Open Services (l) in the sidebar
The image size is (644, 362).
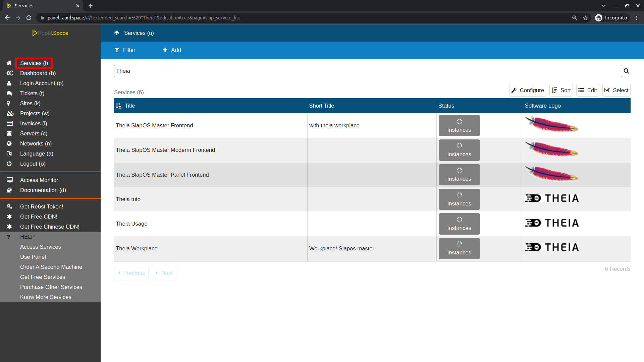34,63
